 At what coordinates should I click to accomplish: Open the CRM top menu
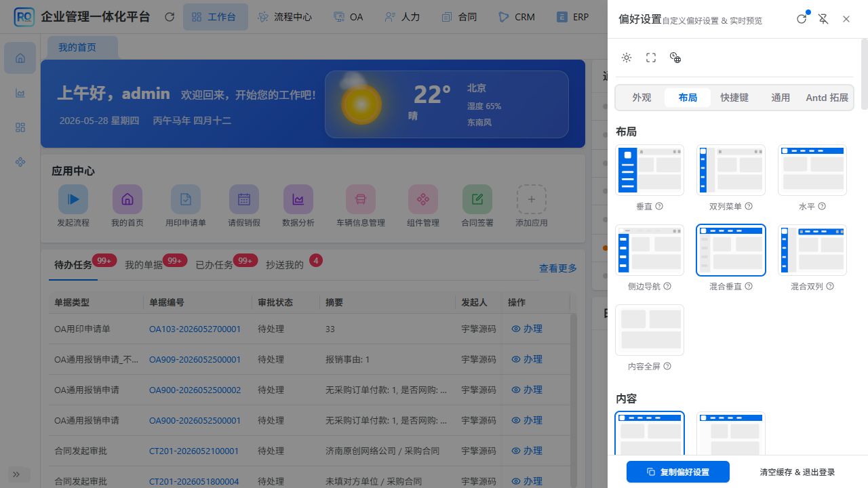(x=517, y=17)
